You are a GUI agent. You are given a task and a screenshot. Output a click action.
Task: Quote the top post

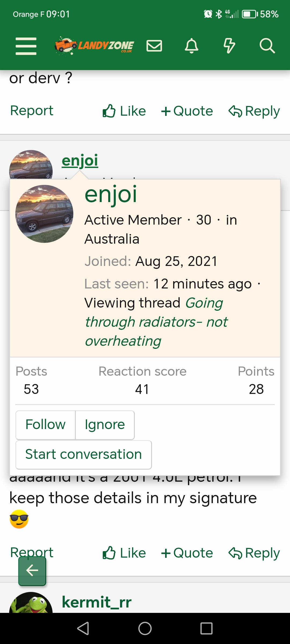pyautogui.click(x=187, y=111)
